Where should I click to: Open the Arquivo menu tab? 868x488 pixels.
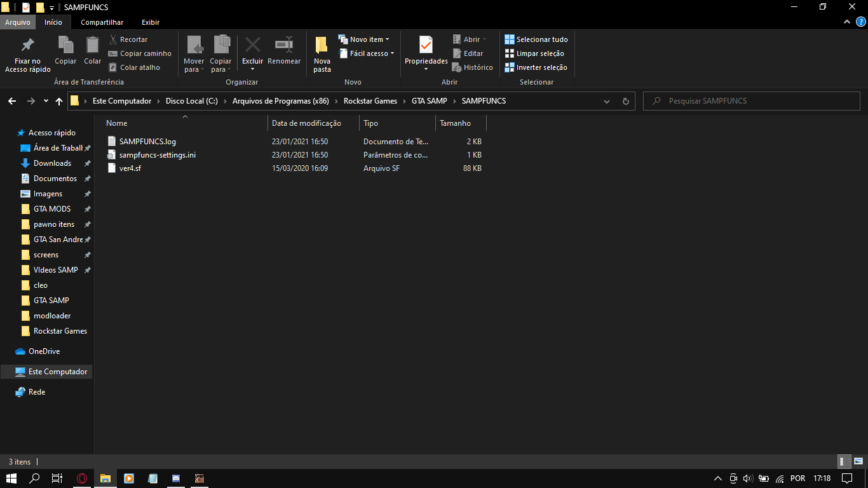pyautogui.click(x=18, y=22)
